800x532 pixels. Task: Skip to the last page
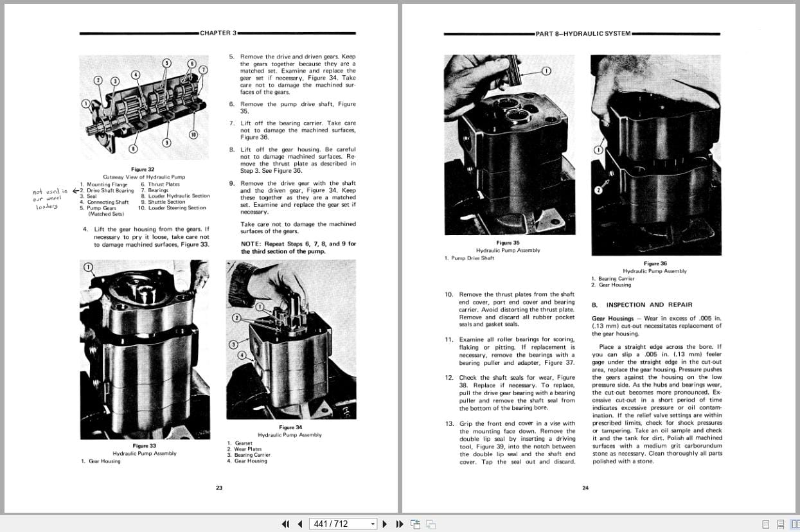click(x=399, y=524)
